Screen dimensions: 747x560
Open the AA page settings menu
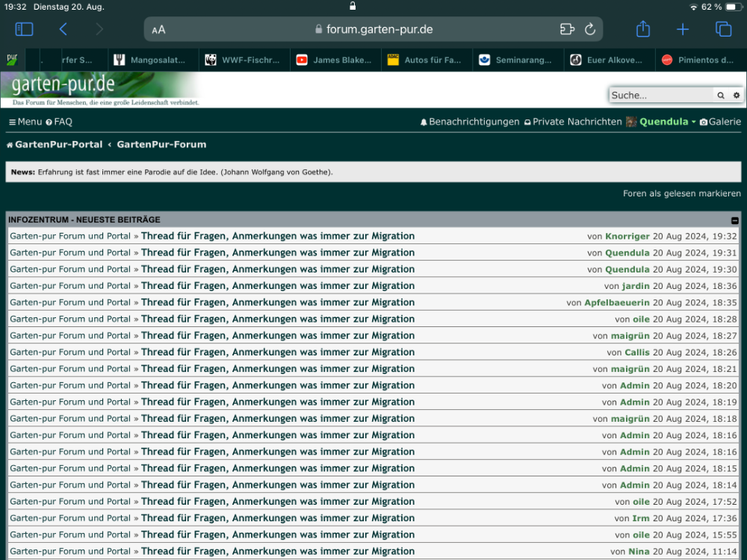point(158,30)
